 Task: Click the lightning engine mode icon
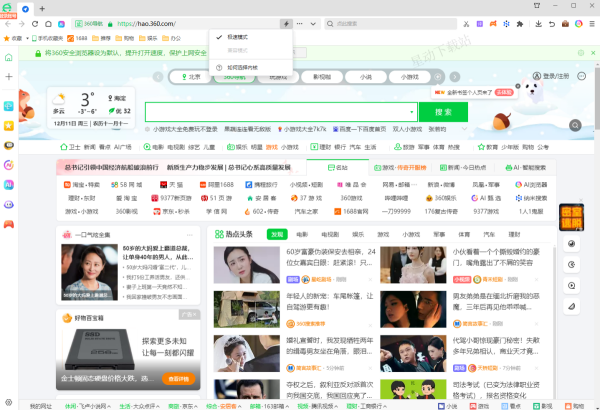(x=286, y=24)
